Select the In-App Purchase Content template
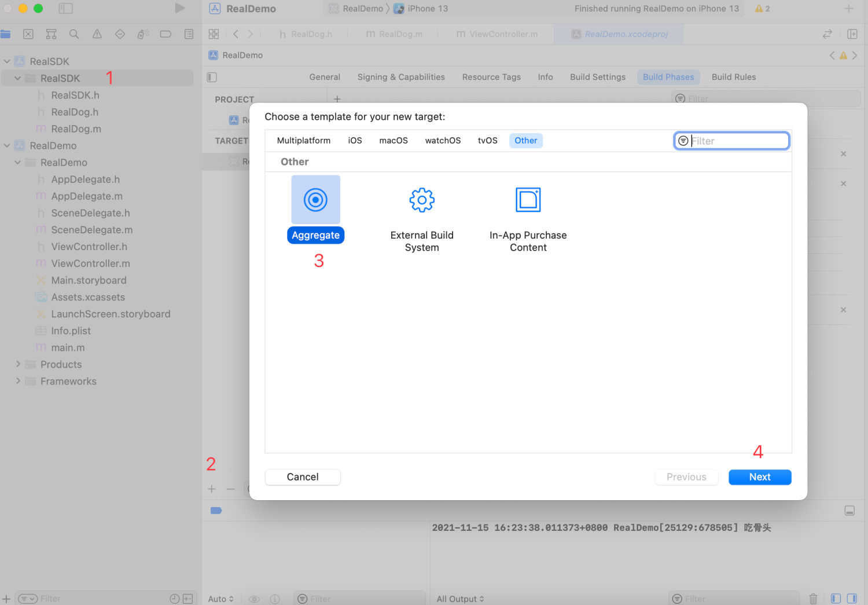This screenshot has width=868, height=605. point(528,215)
